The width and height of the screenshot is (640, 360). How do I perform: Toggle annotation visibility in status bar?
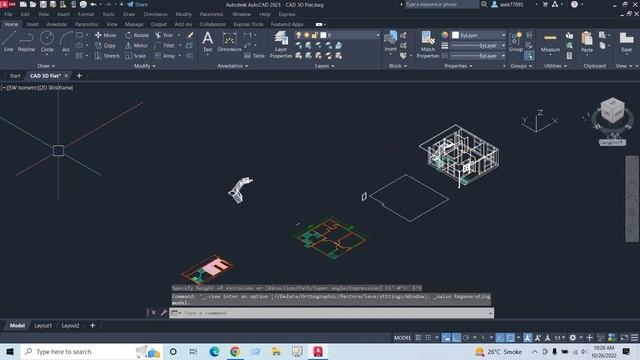(x=527, y=338)
